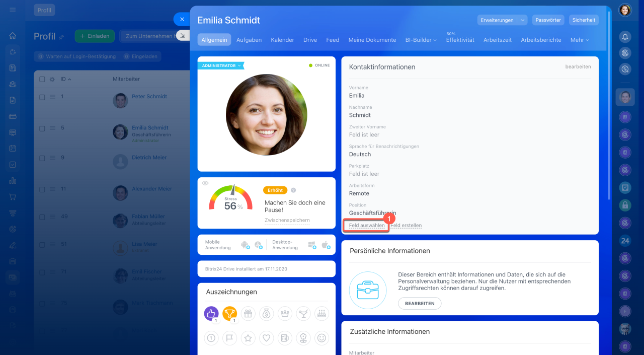The image size is (644, 355).
Task: Open the Feed tab
Action: coord(333,40)
